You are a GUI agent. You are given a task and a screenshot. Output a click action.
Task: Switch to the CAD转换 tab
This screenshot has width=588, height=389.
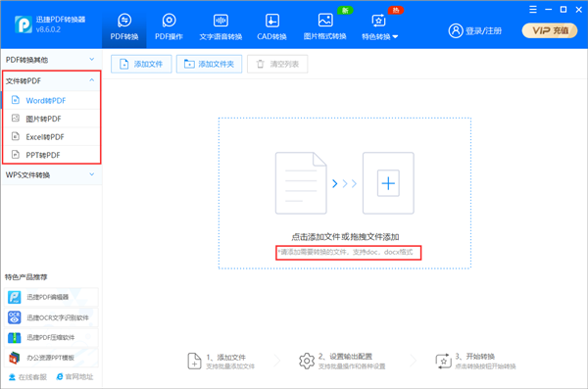[271, 27]
